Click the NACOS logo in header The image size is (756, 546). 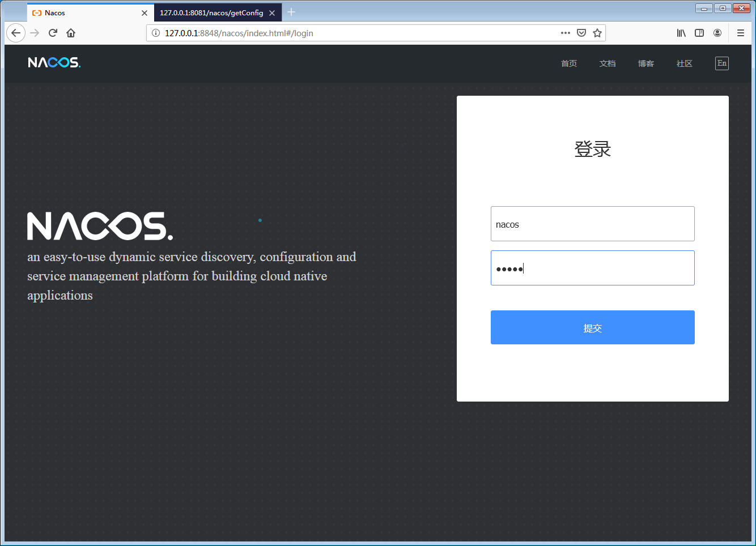(54, 62)
